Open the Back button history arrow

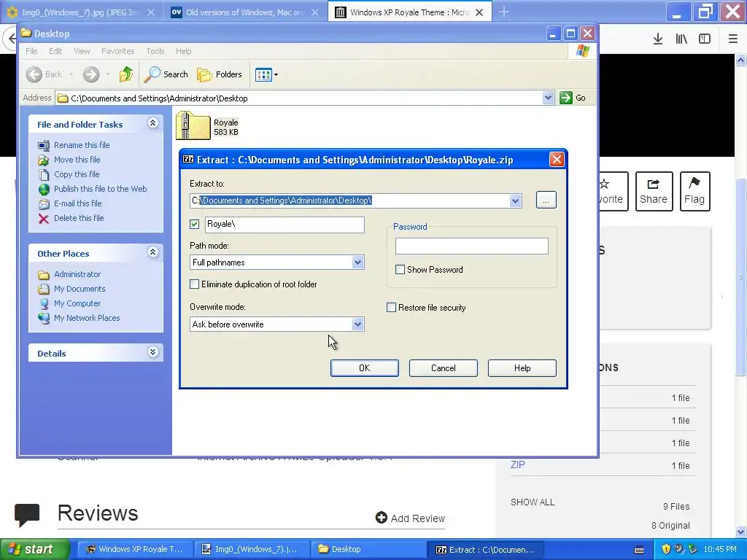[x=71, y=74]
